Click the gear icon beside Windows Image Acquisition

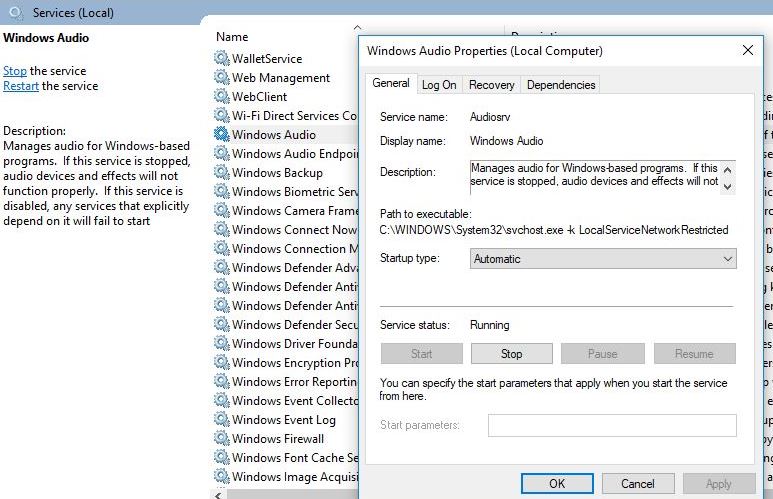(222, 476)
